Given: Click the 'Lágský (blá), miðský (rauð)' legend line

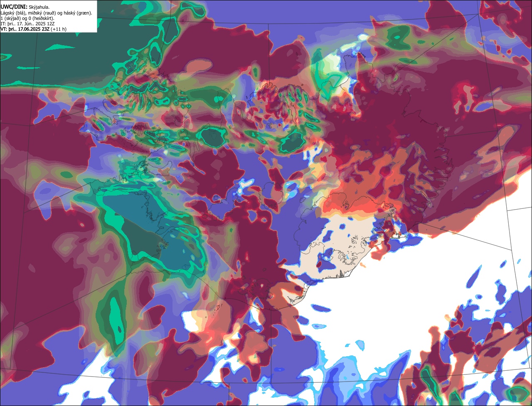Looking at the screenshot, I should point(47,13).
